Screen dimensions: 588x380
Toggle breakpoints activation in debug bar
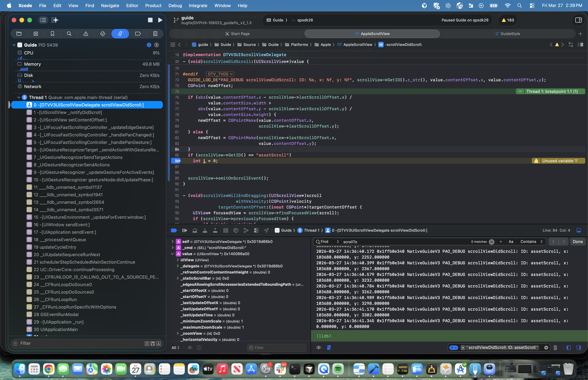174,230
